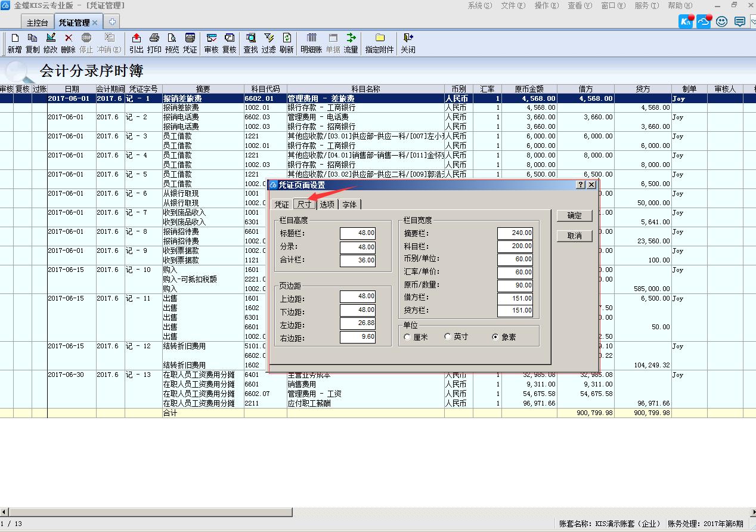
Task: Click the cloud service icon at top right
Action: point(704,22)
